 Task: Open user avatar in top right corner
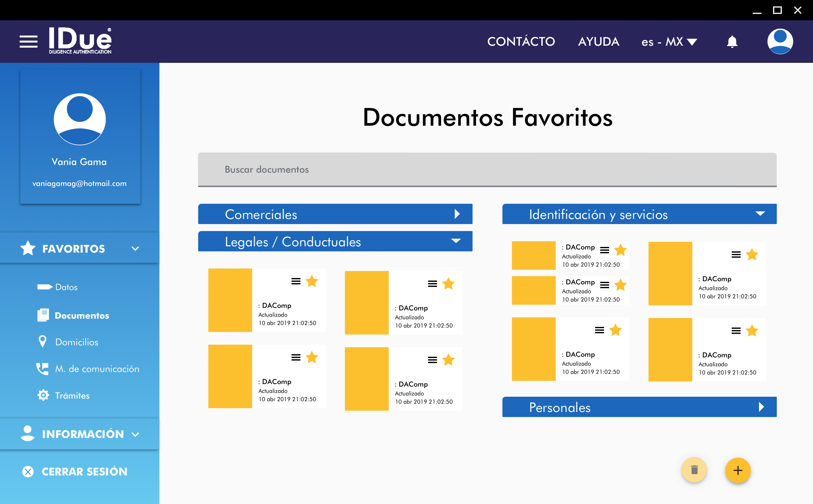point(780,42)
